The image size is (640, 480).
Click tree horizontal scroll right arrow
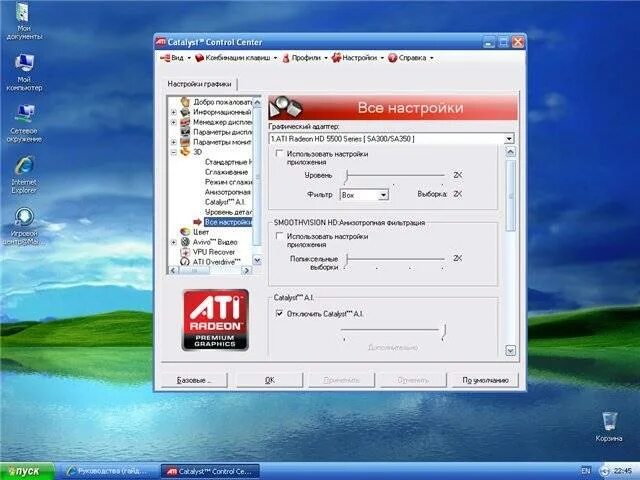[246, 270]
